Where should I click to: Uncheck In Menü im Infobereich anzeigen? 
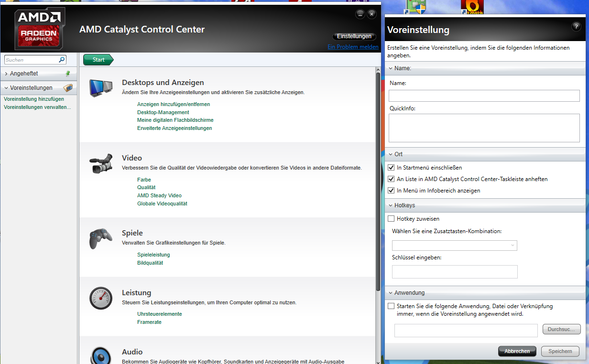(x=391, y=191)
